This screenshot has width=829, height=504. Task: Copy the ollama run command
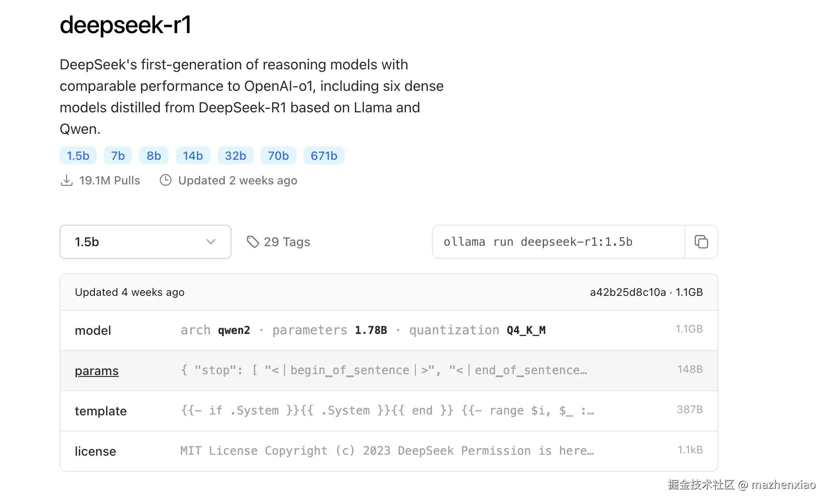tap(701, 242)
